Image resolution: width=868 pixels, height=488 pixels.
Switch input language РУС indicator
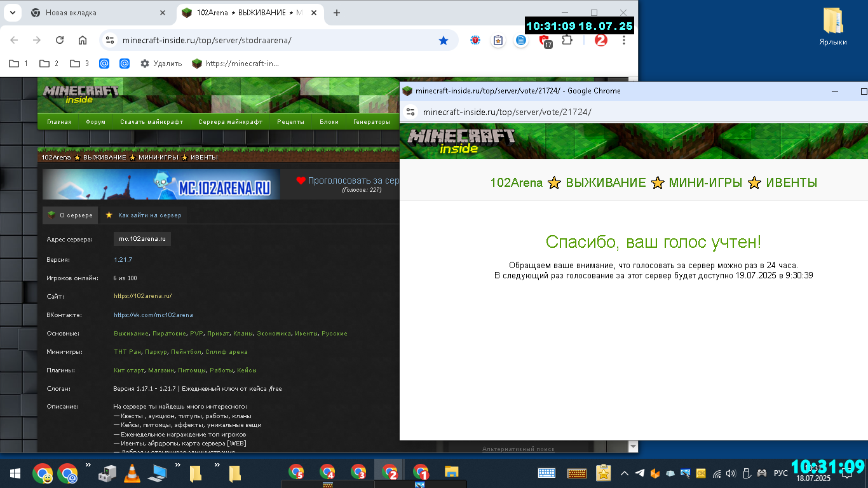tap(781, 473)
